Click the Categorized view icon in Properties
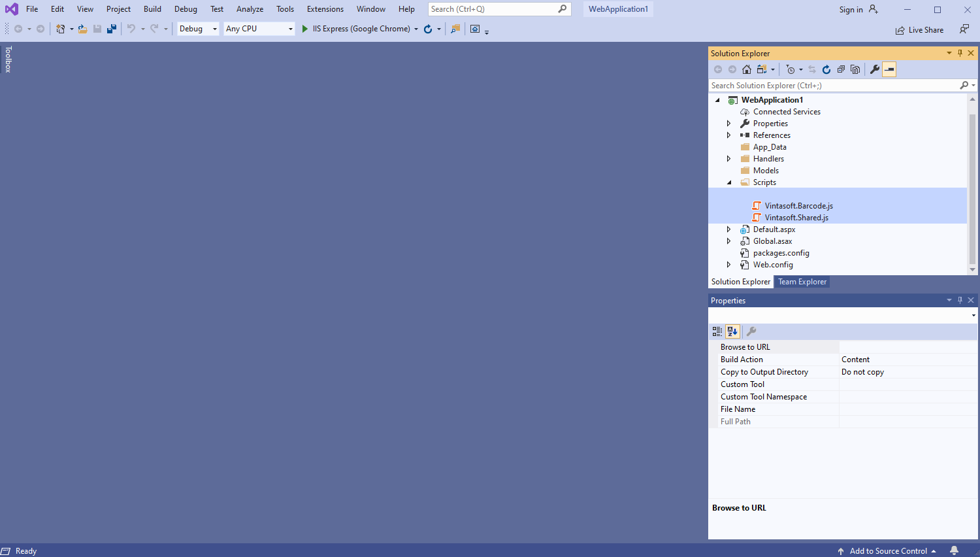This screenshot has height=557, width=980. 717,331
